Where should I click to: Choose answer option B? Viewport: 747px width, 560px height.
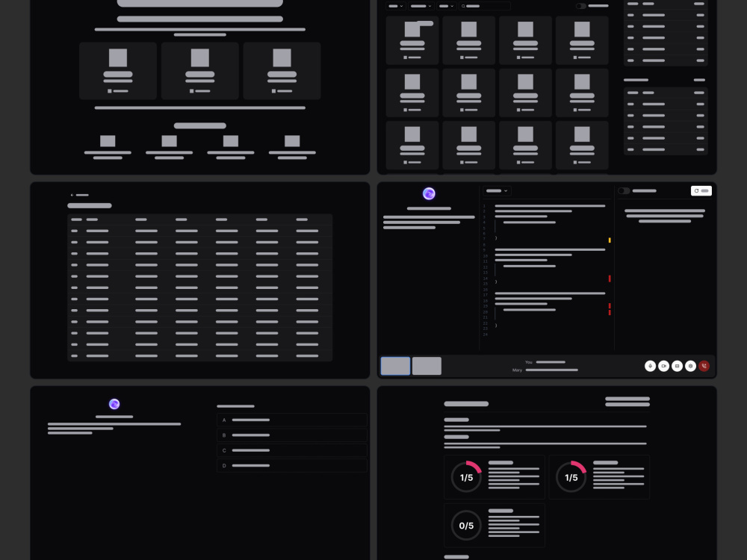(x=291, y=435)
